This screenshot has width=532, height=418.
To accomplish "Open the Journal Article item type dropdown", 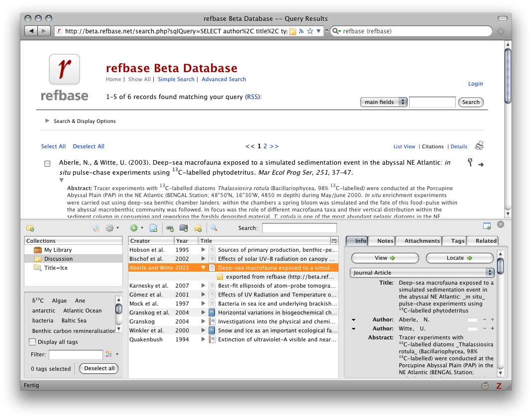I will [x=422, y=273].
